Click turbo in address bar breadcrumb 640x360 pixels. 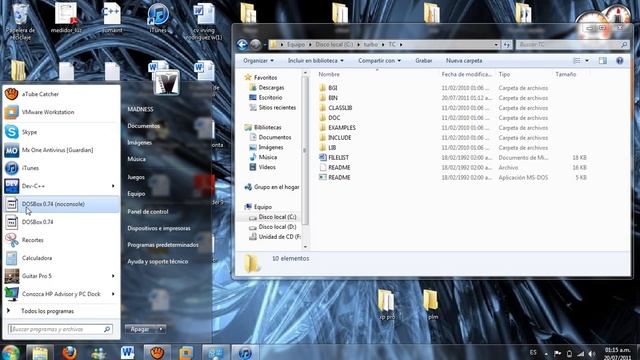tap(371, 44)
